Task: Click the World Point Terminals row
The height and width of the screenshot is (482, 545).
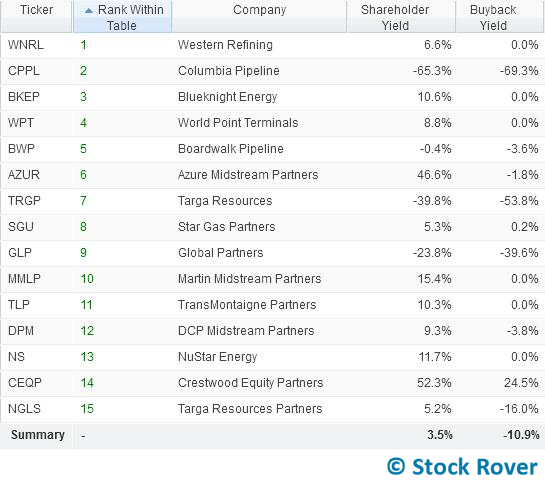Action: pyautogui.click(x=272, y=123)
